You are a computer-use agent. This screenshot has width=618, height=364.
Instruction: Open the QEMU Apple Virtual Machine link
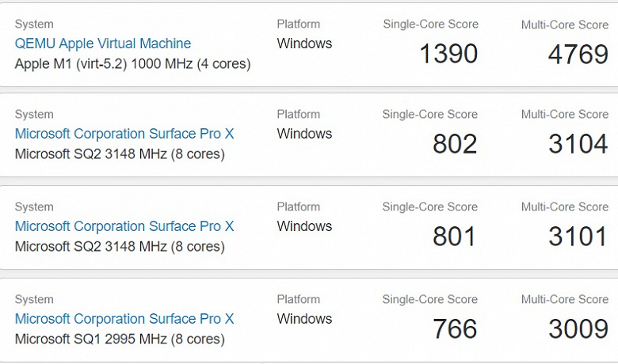103,44
